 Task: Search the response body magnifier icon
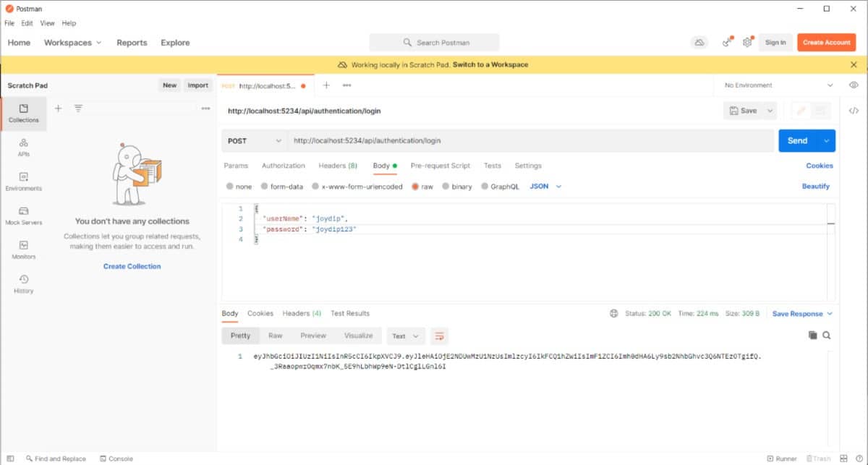[x=827, y=336]
